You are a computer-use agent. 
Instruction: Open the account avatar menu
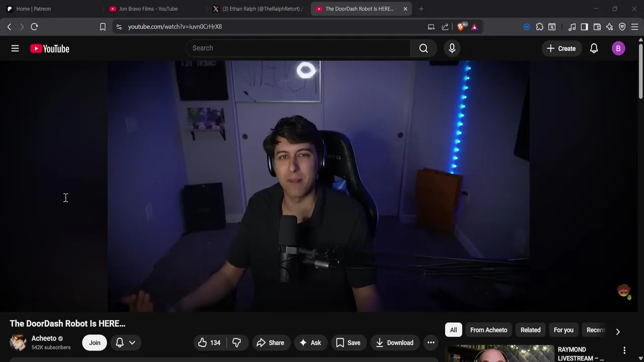tap(618, 48)
